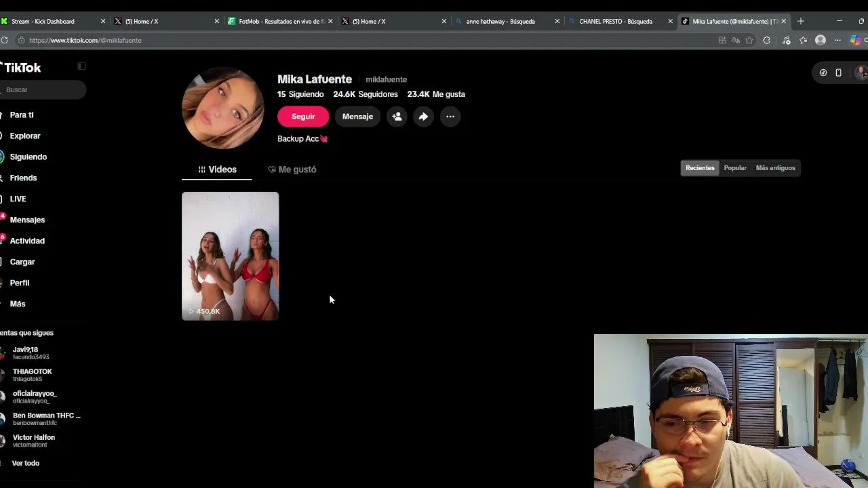Sort videos by Más antiguos
The image size is (868, 488).
[775, 168]
